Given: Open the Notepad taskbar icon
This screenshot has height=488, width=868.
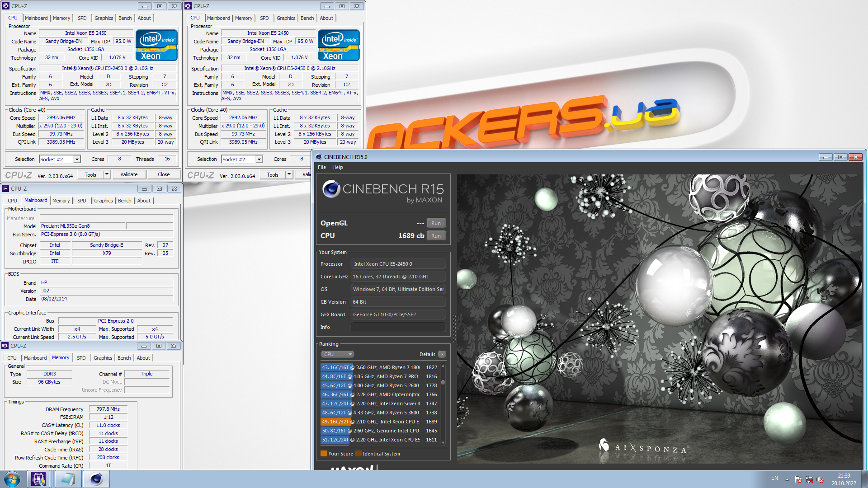Looking at the screenshot, I should (68, 479).
